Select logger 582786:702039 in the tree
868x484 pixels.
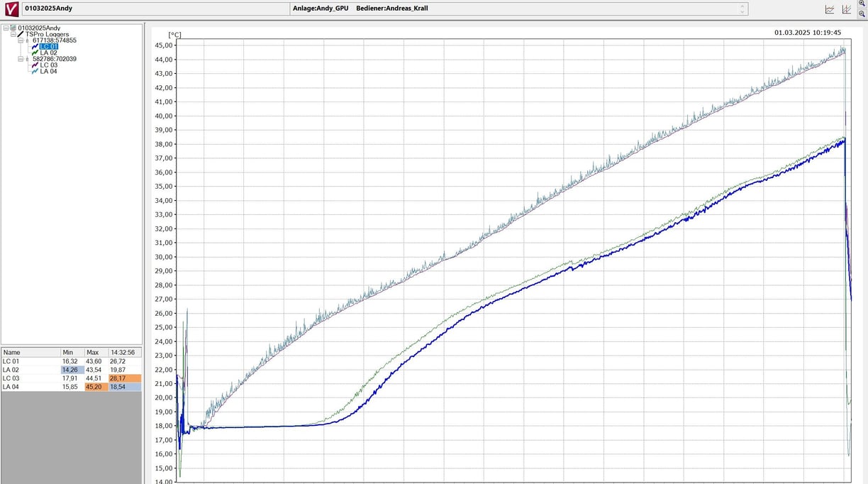tap(55, 59)
